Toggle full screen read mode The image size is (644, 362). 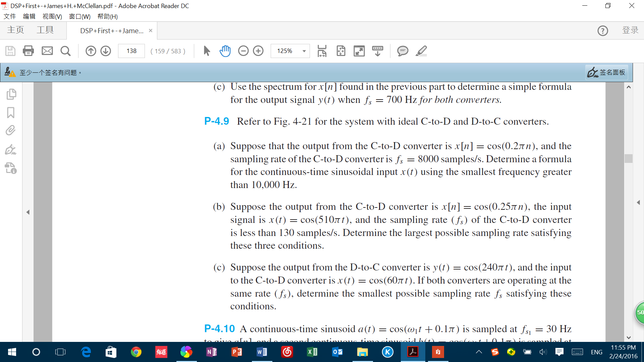click(x=359, y=51)
